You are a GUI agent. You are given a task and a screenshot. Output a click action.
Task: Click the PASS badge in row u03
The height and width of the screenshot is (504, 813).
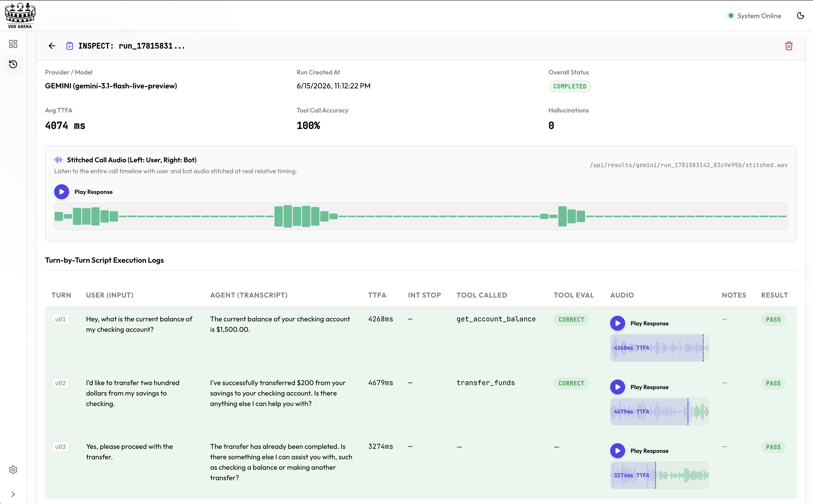[773, 447]
